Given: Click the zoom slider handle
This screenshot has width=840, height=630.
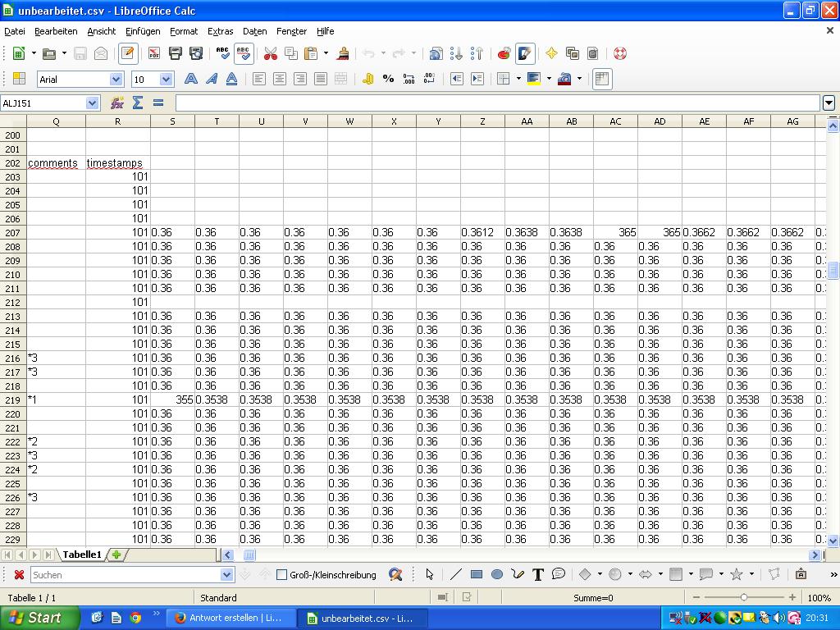Looking at the screenshot, I should (743, 597).
